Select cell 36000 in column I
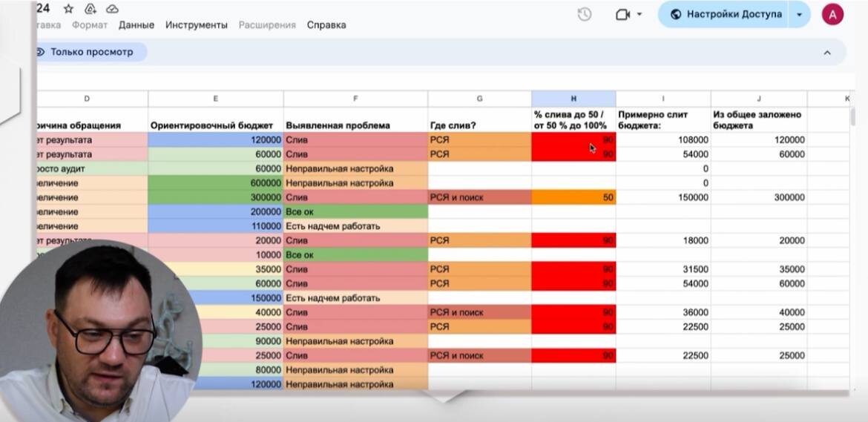Screen dimensions: 868x422 coord(663,312)
